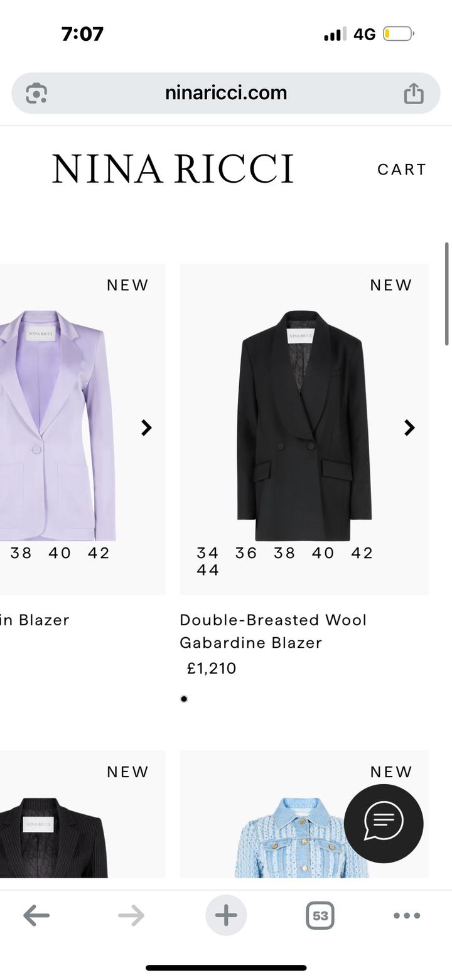Go back with the browser back arrow
The height and width of the screenshot is (980, 452).
click(36, 915)
